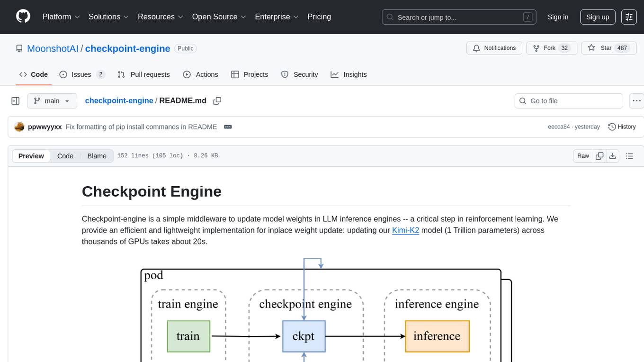Toggle the file tree side panel
The height and width of the screenshot is (362, 644).
click(16, 101)
